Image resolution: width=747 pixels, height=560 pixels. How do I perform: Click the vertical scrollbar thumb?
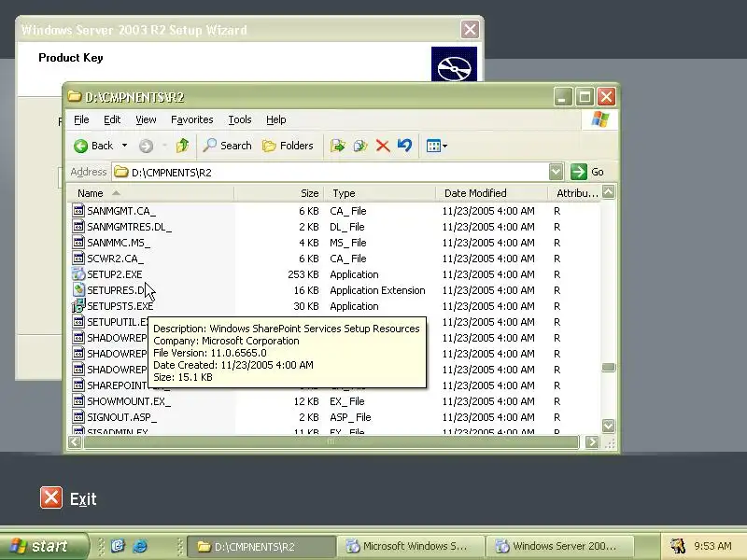pyautogui.click(x=609, y=367)
